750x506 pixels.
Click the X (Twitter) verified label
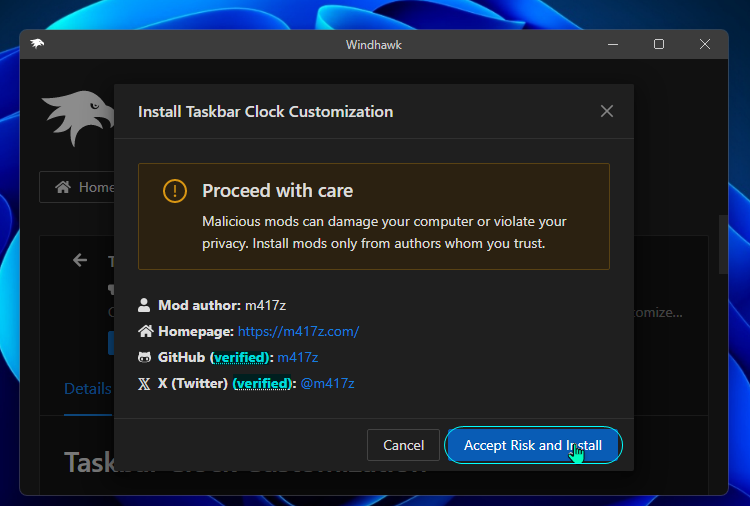click(262, 383)
